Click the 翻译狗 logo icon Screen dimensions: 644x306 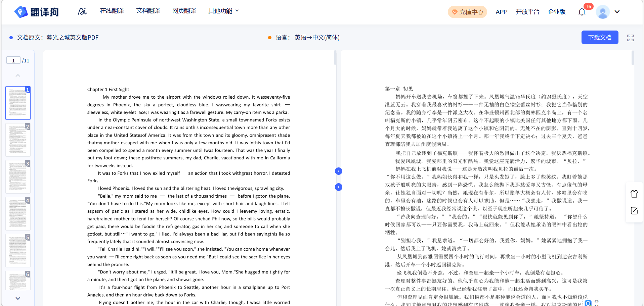click(x=21, y=12)
